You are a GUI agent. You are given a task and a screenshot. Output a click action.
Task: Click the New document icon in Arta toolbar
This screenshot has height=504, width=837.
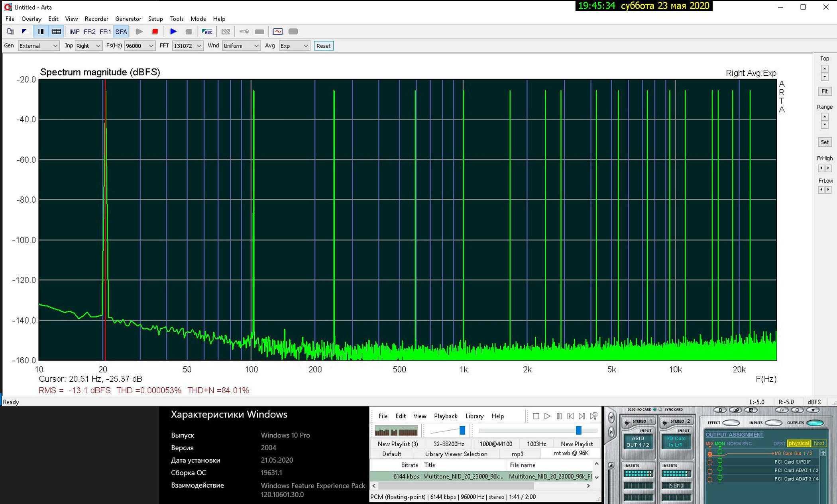pyautogui.click(x=10, y=31)
